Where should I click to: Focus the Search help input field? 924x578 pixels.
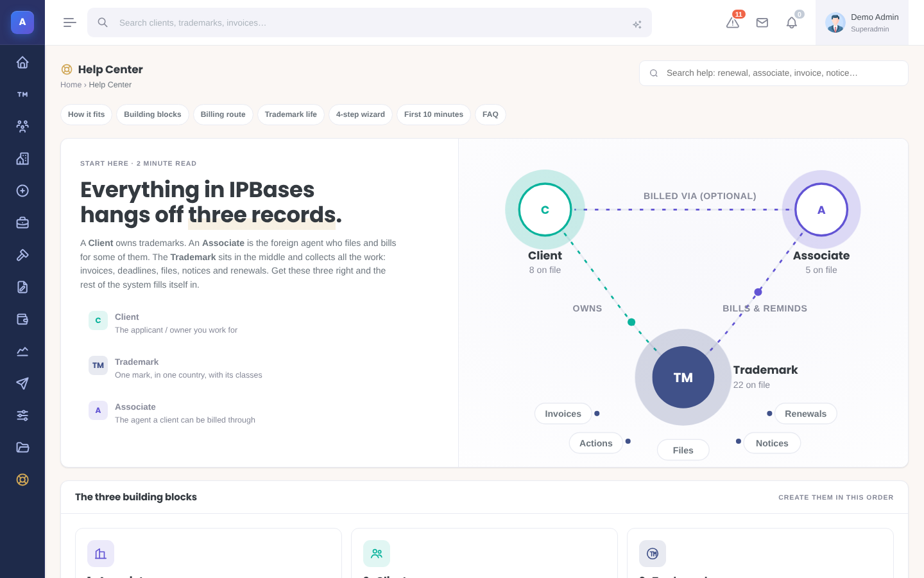774,73
